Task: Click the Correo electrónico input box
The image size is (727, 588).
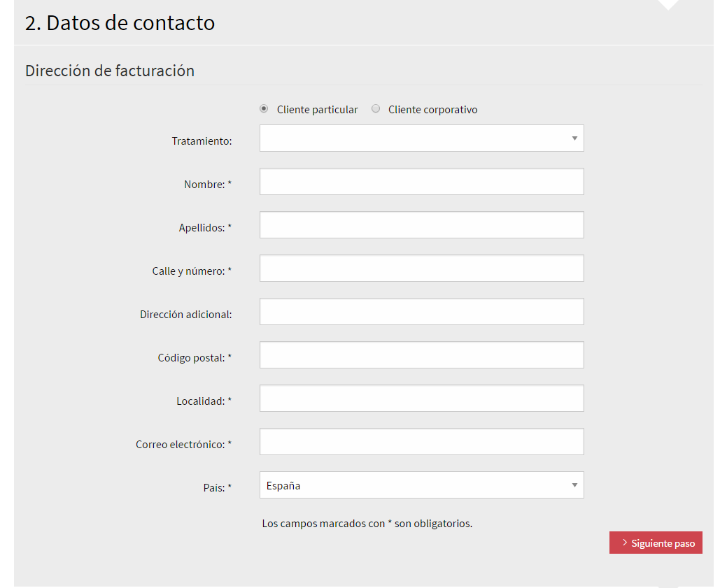Action: point(421,442)
